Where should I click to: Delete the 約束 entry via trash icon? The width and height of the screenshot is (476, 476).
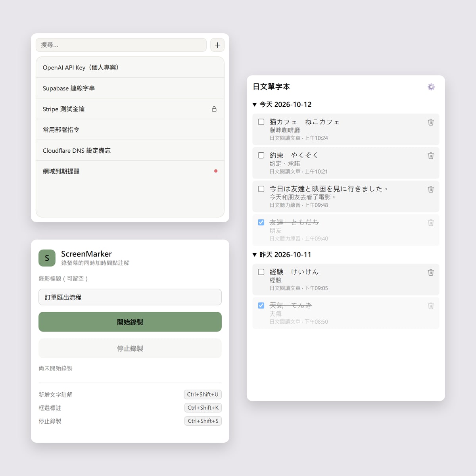[431, 156]
